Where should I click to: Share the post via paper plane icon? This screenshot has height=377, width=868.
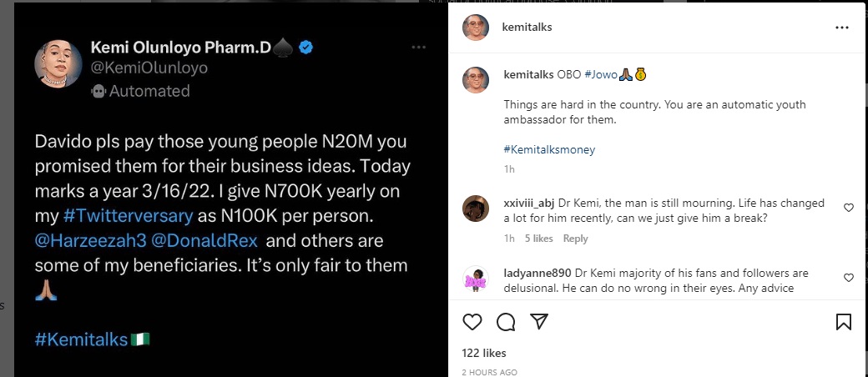coord(539,321)
